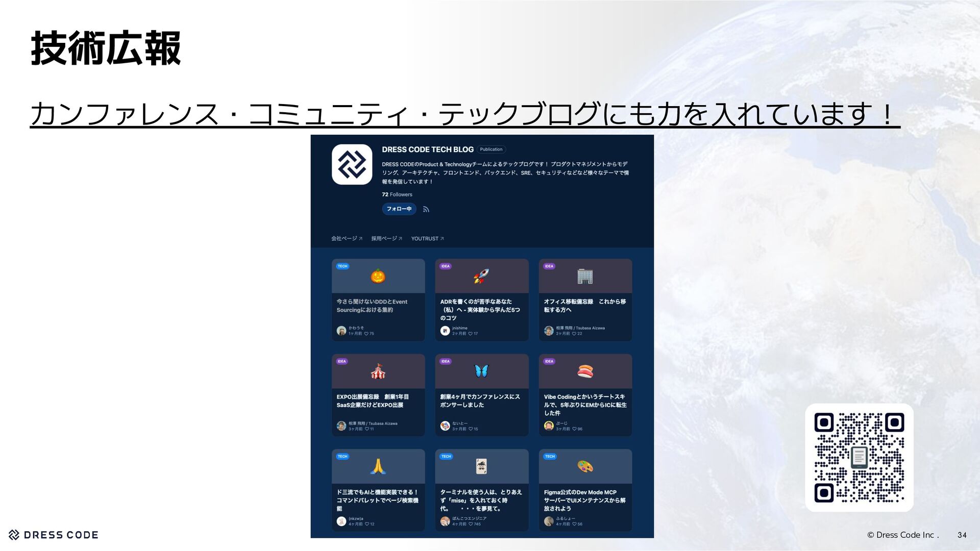The width and height of the screenshot is (980, 551).
Task: Click the pumpkin emoji article thumbnail
Action: click(378, 277)
